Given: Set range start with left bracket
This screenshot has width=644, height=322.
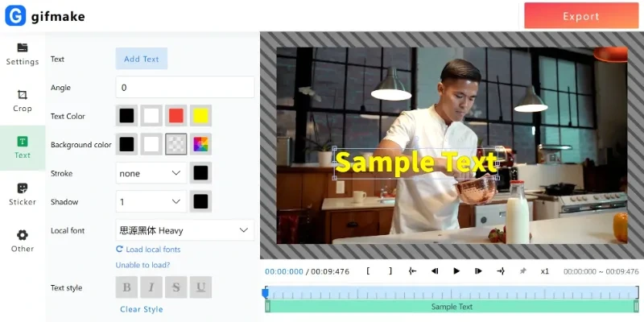Looking at the screenshot, I should pos(368,271).
